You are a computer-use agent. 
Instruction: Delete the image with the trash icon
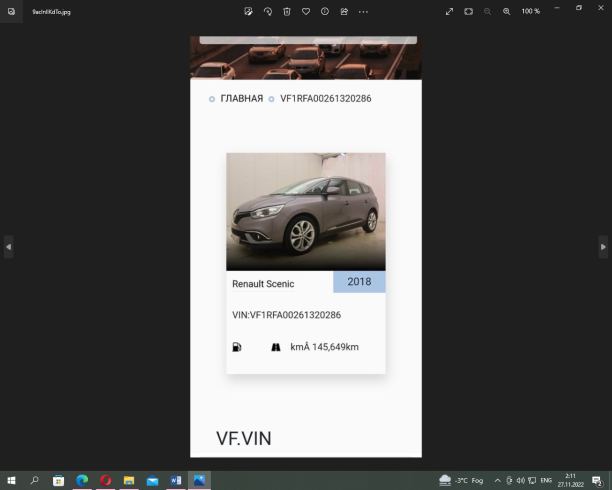(x=287, y=12)
